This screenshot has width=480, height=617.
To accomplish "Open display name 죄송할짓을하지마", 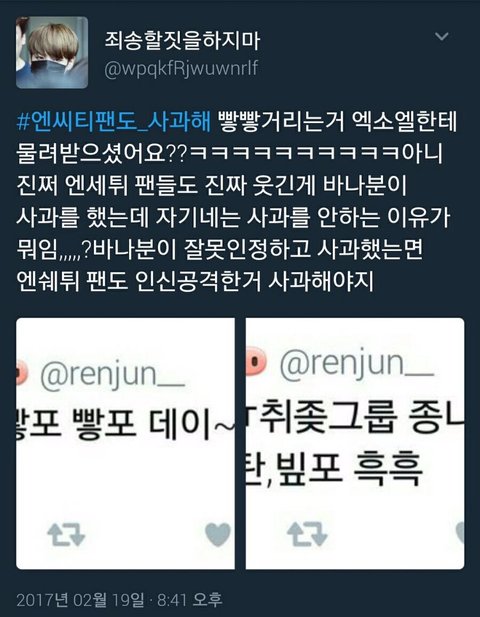I will pyautogui.click(x=182, y=41).
